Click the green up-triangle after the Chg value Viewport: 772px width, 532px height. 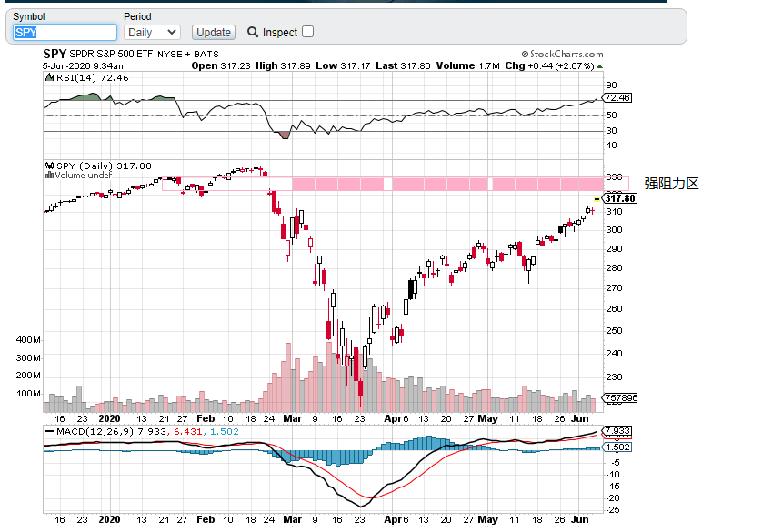599,66
